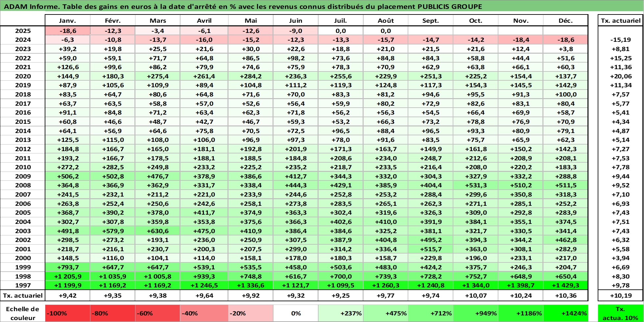This screenshot has width=644, height=322.
Task: Select the -20% color scale swatch
Action: 250,313
